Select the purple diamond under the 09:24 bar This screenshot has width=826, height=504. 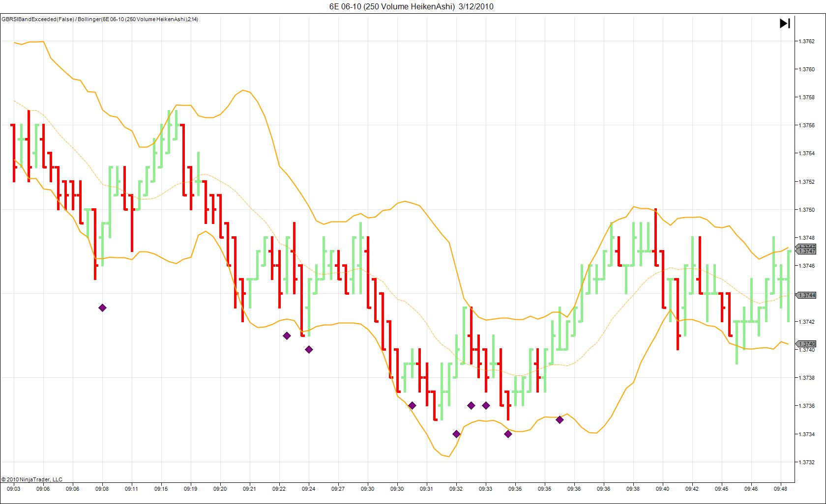point(309,350)
